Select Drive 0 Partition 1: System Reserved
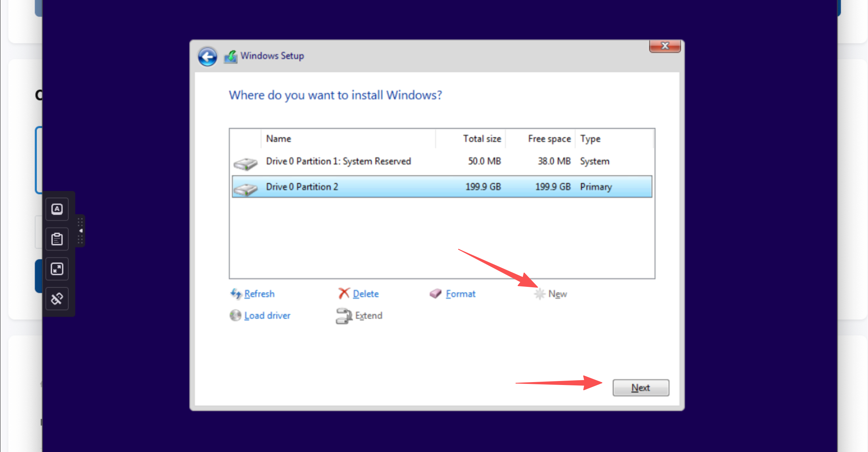The width and height of the screenshot is (868, 452). tap(442, 161)
